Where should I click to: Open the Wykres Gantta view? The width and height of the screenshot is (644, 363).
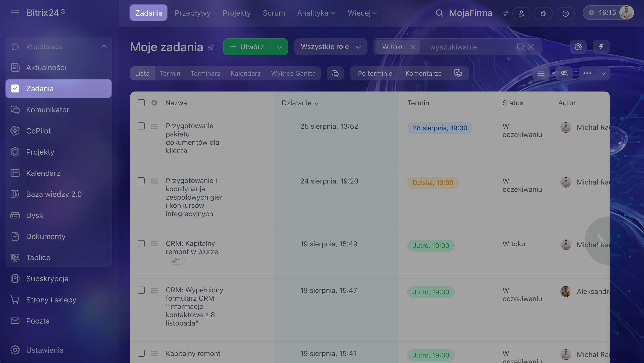[293, 73]
